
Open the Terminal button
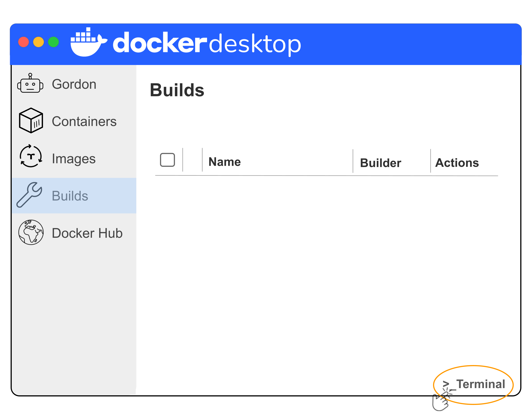point(474,384)
